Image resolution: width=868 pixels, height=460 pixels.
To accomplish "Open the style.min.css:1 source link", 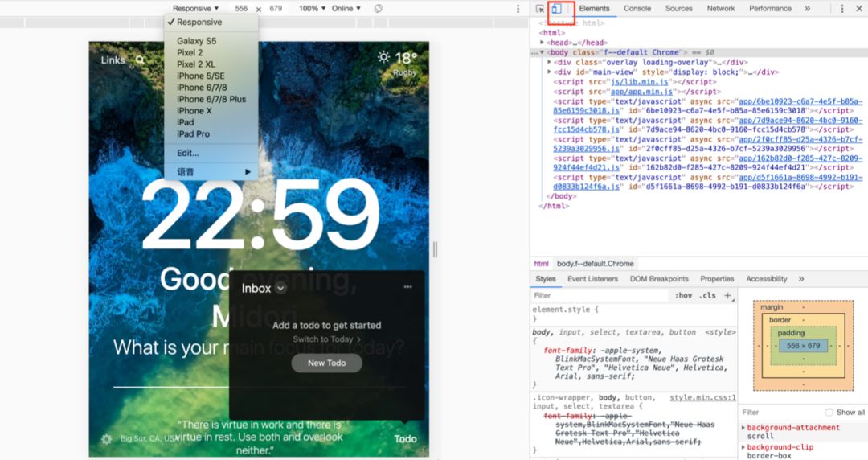I will coord(703,397).
